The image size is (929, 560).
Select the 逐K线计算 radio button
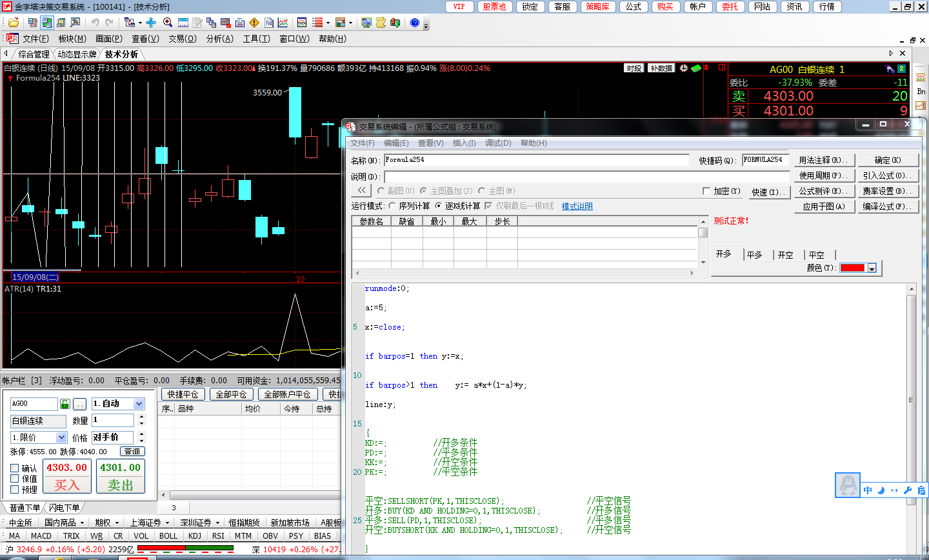pos(438,206)
